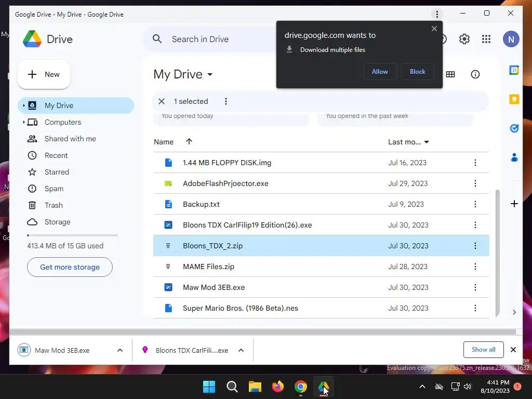Screen dimensions: 532x399
Task: Click the storage usage progress bar
Action: 72,235
